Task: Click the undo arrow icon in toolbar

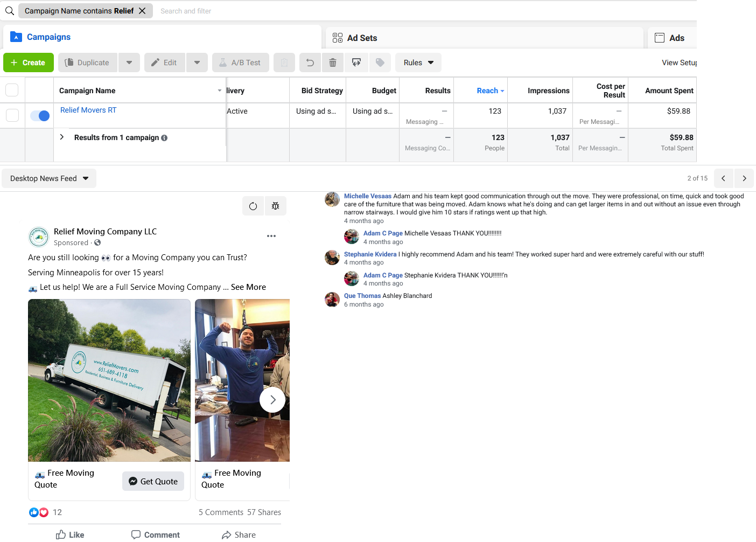Action: click(310, 62)
